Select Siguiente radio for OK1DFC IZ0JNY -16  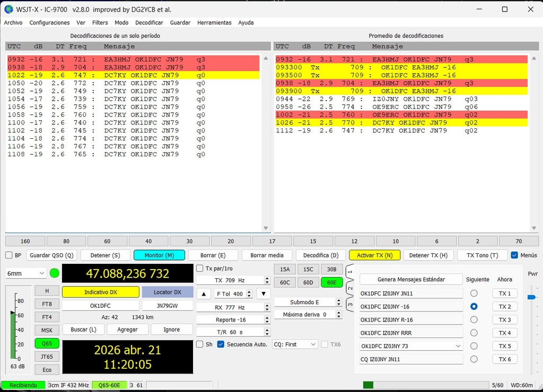pos(474,307)
